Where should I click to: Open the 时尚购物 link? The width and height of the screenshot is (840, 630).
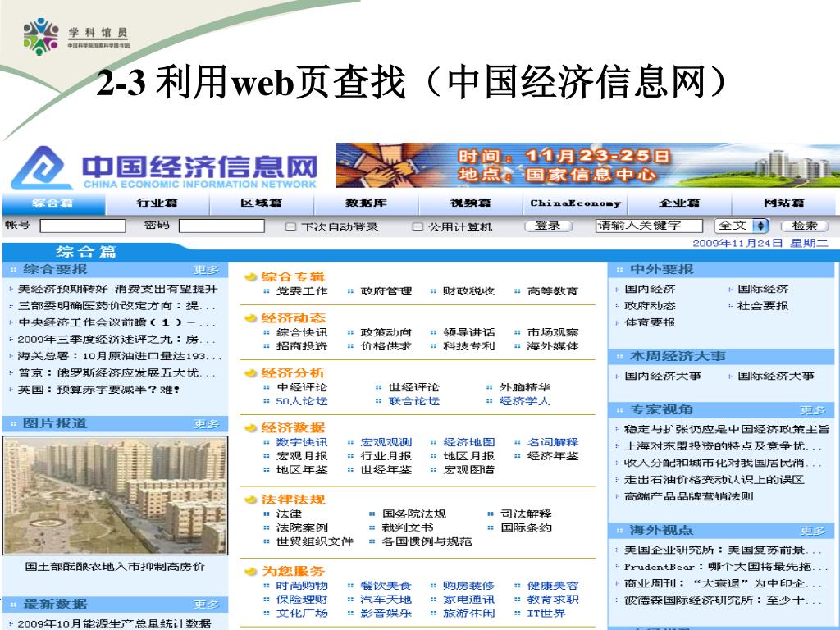302,586
